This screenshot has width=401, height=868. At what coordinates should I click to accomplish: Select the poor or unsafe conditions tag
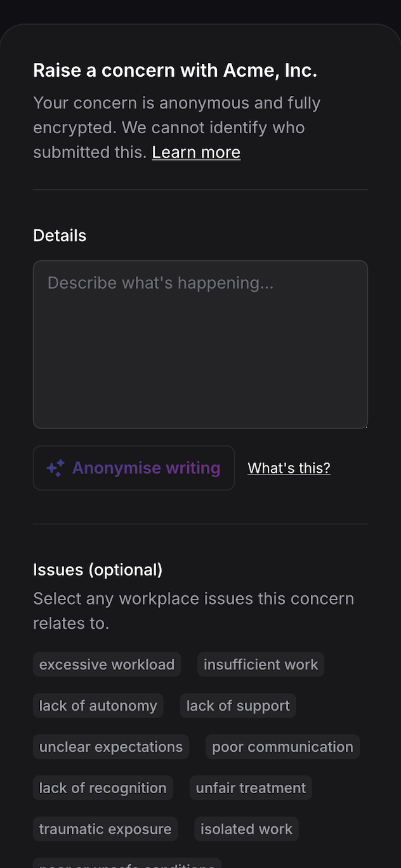point(127,864)
